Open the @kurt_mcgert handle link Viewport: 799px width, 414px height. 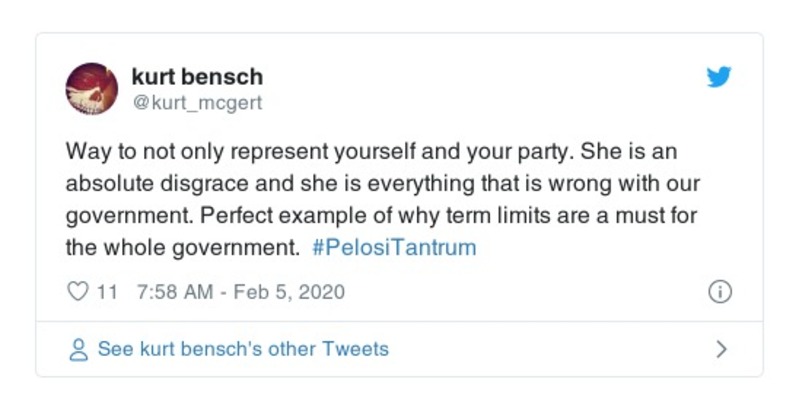click(x=197, y=101)
